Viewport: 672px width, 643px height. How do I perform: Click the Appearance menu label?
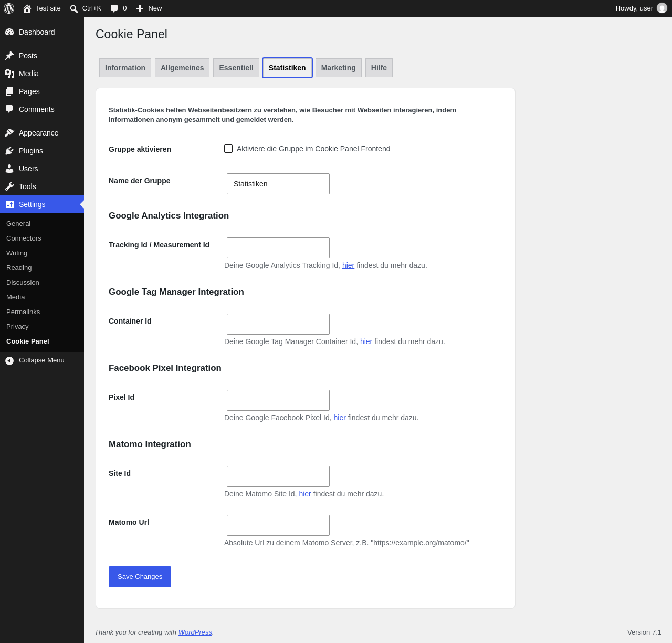click(39, 133)
